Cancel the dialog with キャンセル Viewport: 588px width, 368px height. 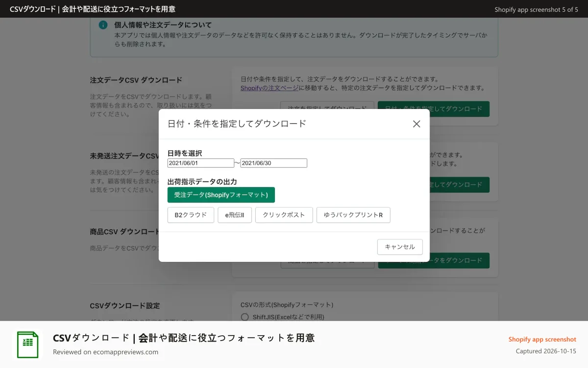pyautogui.click(x=400, y=247)
